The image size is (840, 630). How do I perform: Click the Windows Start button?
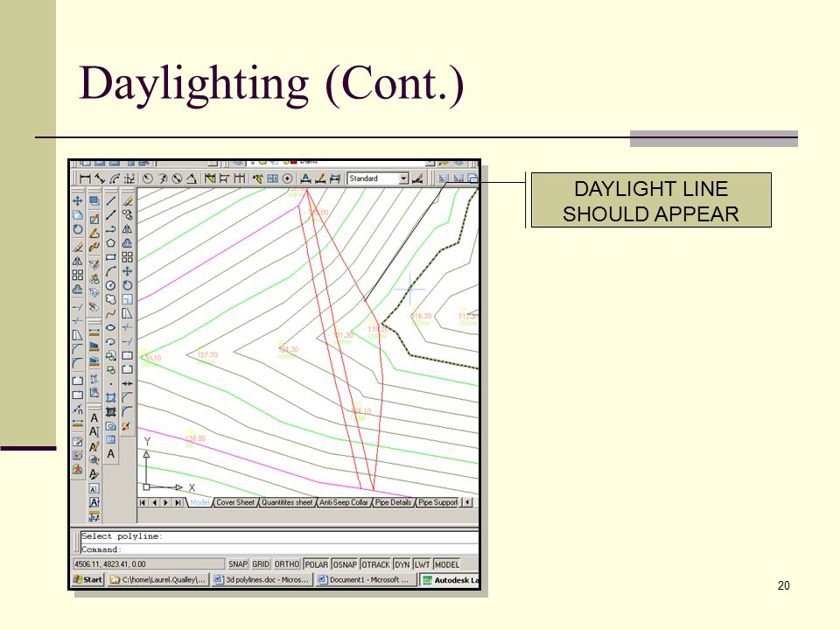pyautogui.click(x=87, y=579)
